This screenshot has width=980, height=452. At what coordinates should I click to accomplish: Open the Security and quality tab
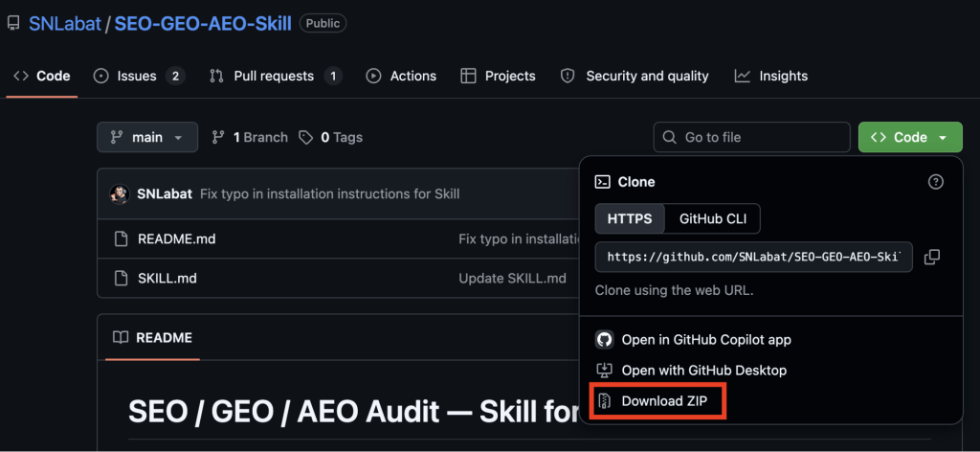pyautogui.click(x=635, y=77)
